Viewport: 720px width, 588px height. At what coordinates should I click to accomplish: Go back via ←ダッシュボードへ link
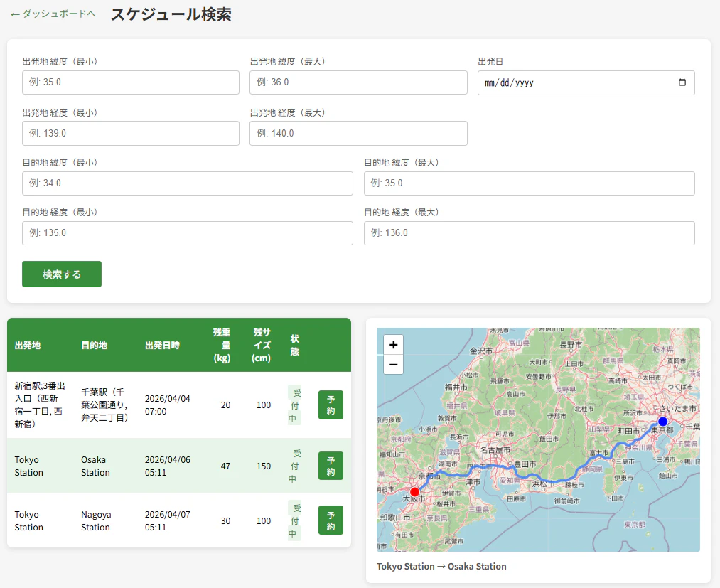(53, 14)
